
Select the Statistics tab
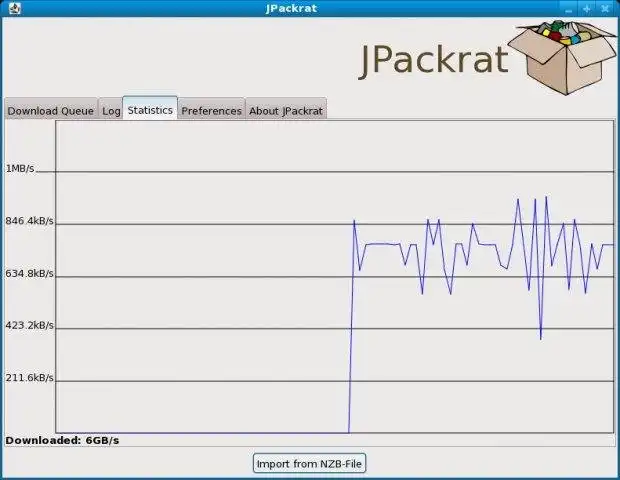150,108
